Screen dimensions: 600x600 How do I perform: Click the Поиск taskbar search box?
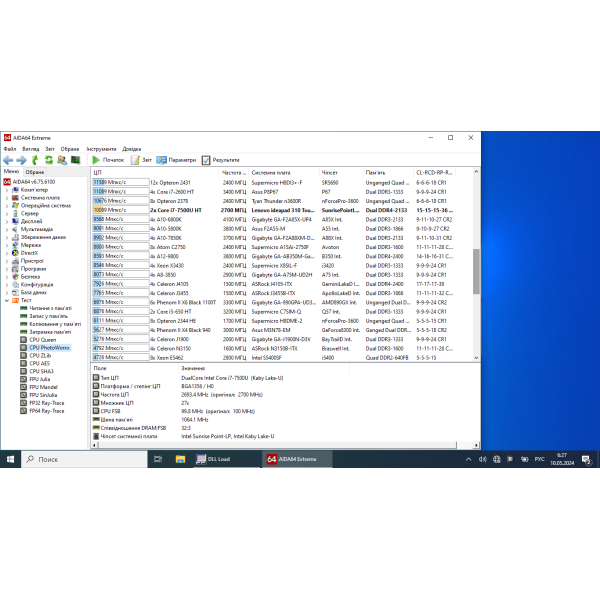[84, 459]
